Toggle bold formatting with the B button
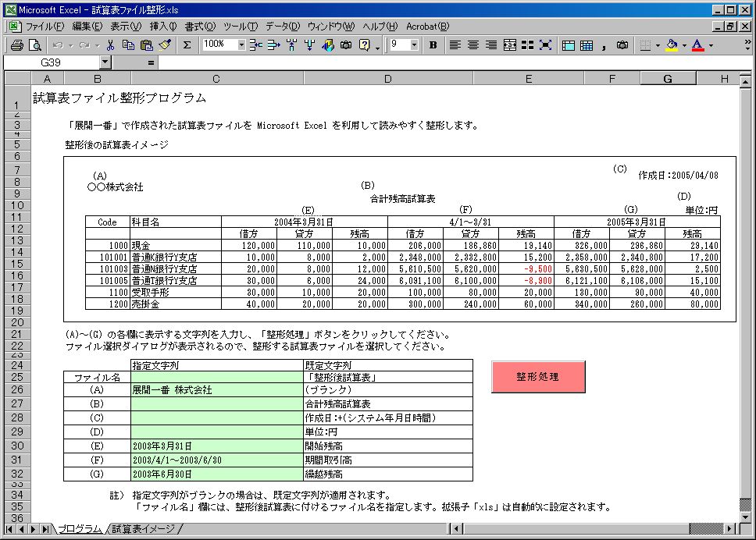This screenshot has width=756, height=540. coord(433,45)
